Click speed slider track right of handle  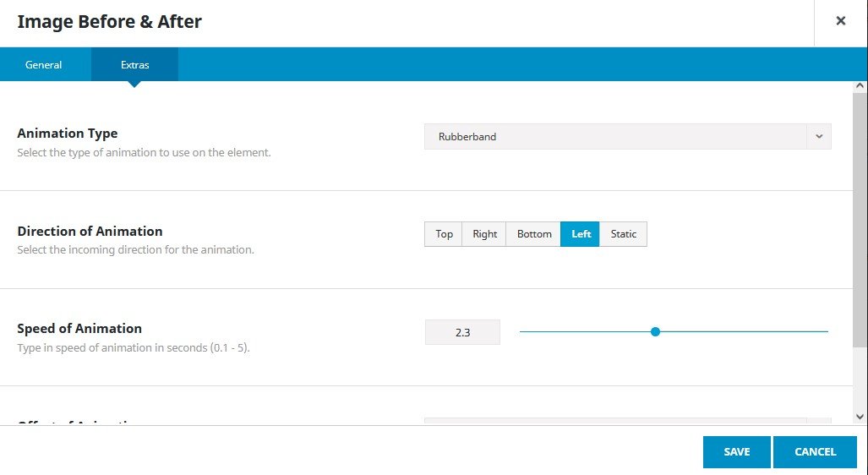744,332
